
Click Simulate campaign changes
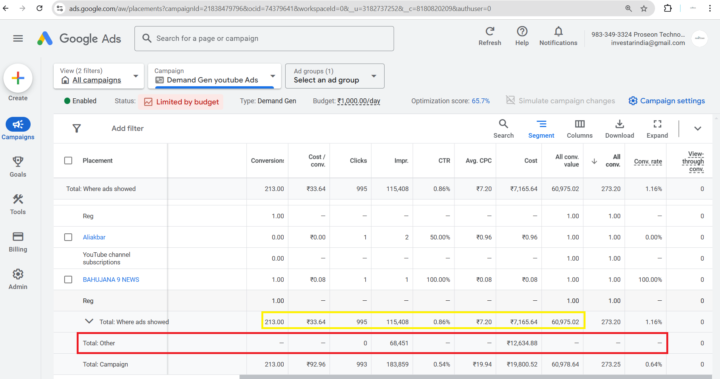click(x=560, y=101)
